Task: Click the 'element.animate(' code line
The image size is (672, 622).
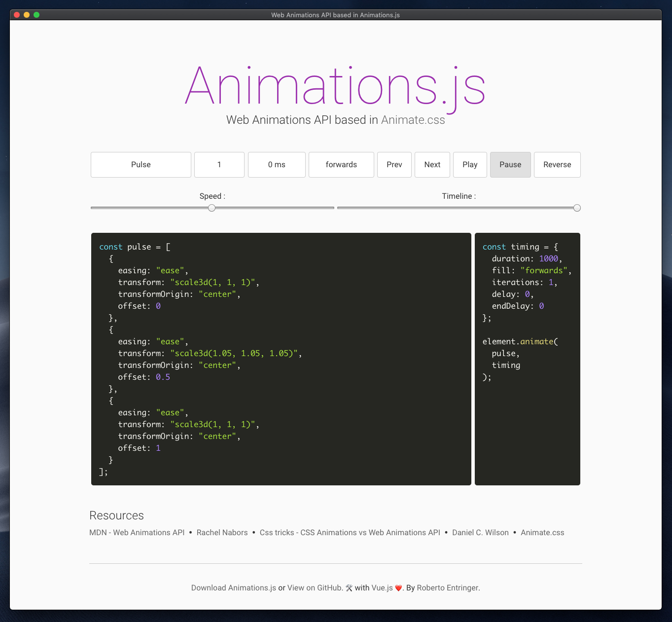Action: point(520,342)
